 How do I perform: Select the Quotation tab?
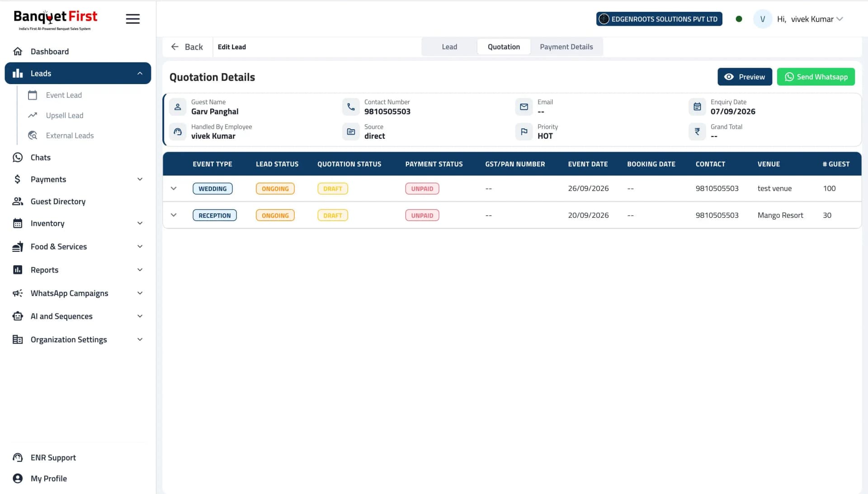504,47
